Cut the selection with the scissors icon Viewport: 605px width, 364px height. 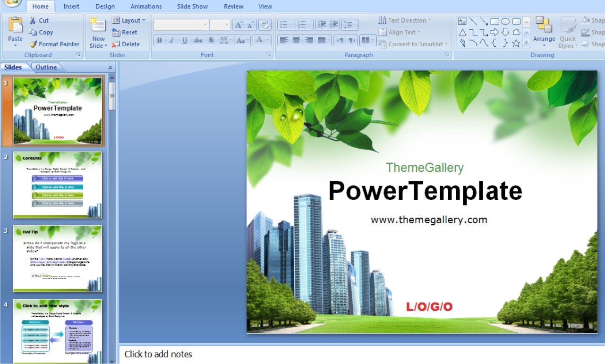coord(39,20)
